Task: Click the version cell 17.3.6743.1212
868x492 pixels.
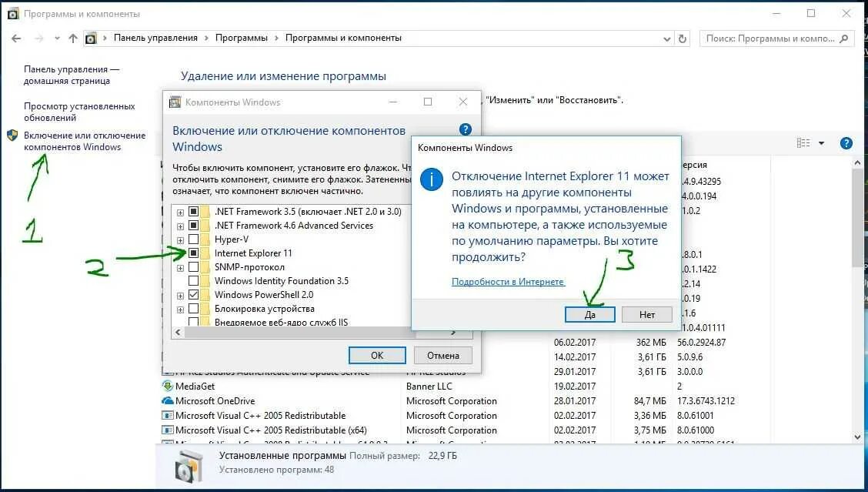Action: (706, 400)
